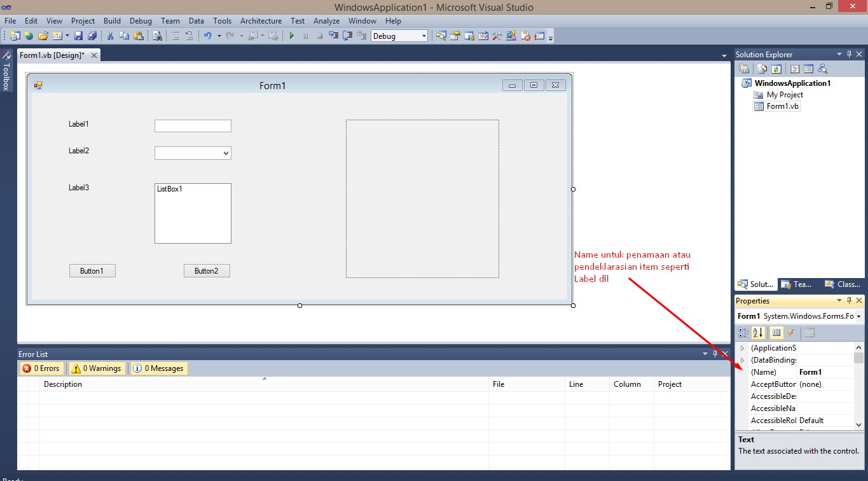The width and height of the screenshot is (868, 481).
Task: Switch Properties panel to Events lightning icon
Action: coord(790,332)
